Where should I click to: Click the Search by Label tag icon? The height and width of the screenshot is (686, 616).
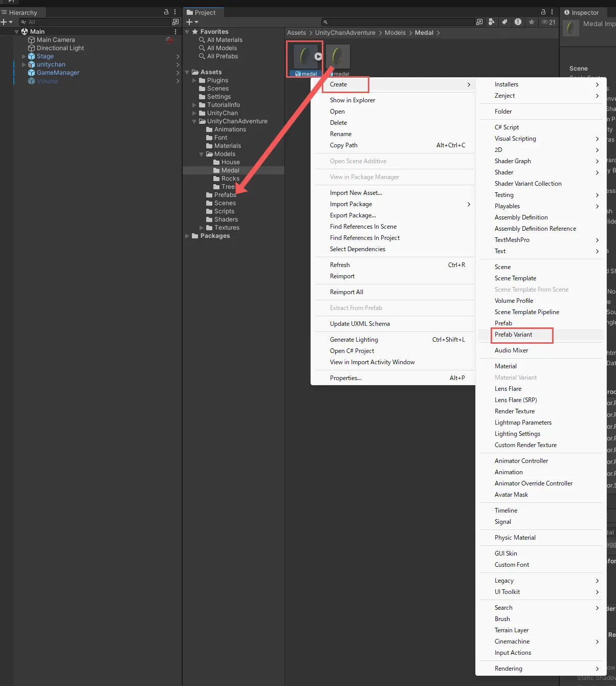(504, 22)
